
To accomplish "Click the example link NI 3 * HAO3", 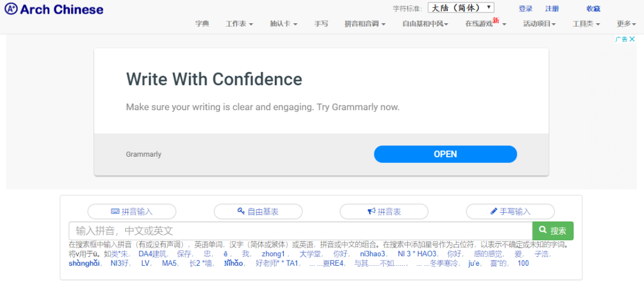I will click(417, 254).
